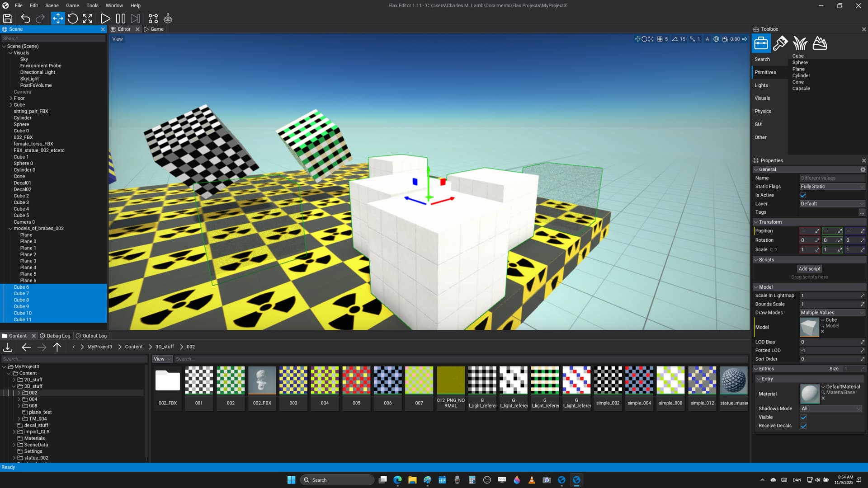Toggle the Is Active checkbox
The width and height of the screenshot is (868, 488).
coord(803,195)
